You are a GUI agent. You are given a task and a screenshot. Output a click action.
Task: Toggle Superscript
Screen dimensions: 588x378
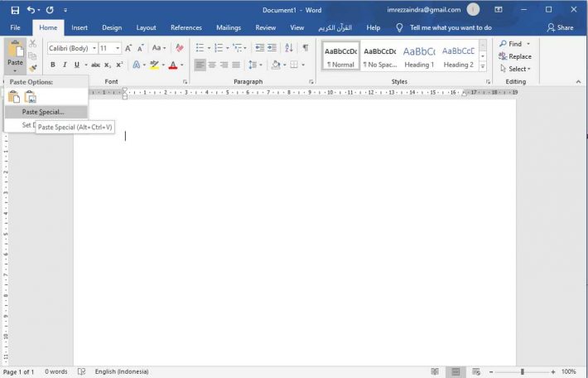pyautogui.click(x=119, y=65)
